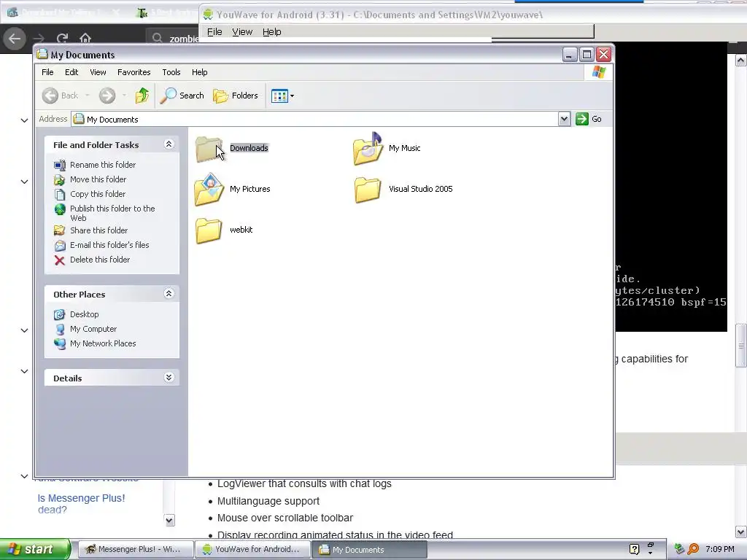Click the network tray icon beside the magnifier
The height and width of the screenshot is (560, 747).
680,550
